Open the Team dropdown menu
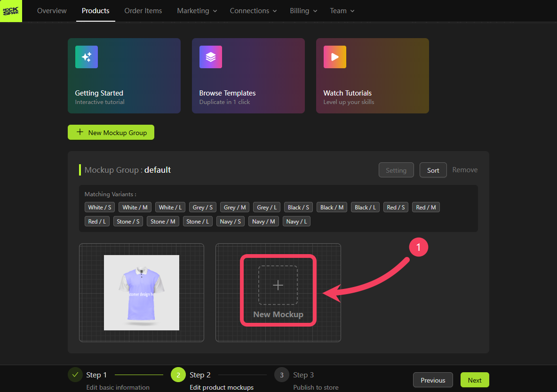Viewport: 557px width, 392px height. (x=342, y=11)
